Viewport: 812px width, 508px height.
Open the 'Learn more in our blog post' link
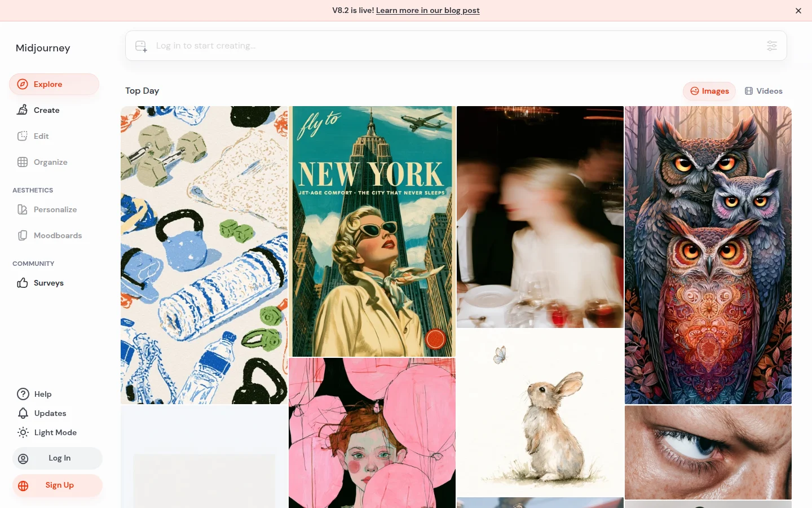coord(428,10)
